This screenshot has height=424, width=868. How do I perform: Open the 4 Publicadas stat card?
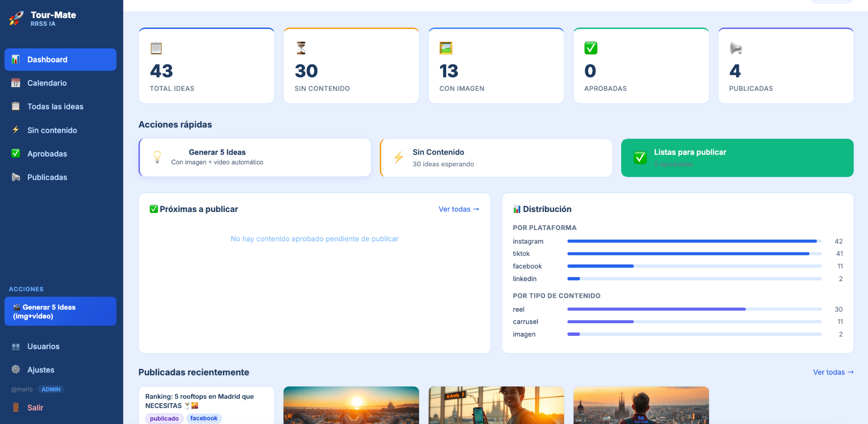point(786,66)
